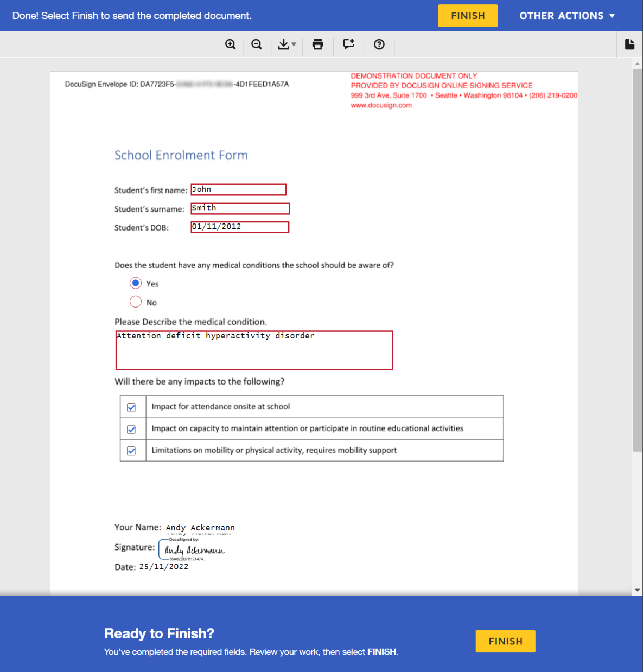Click the student's first name field
This screenshot has width=643, height=672.
tap(238, 189)
